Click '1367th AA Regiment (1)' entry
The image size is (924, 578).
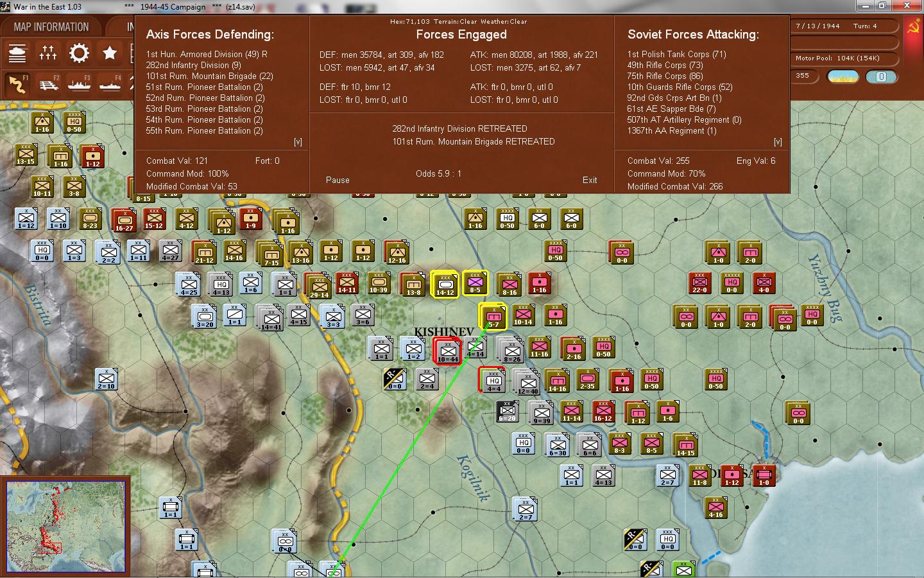[672, 131]
